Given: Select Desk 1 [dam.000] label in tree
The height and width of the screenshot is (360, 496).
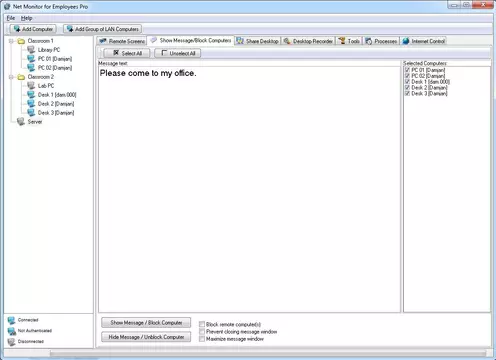Looking at the screenshot, I should pos(57,95).
